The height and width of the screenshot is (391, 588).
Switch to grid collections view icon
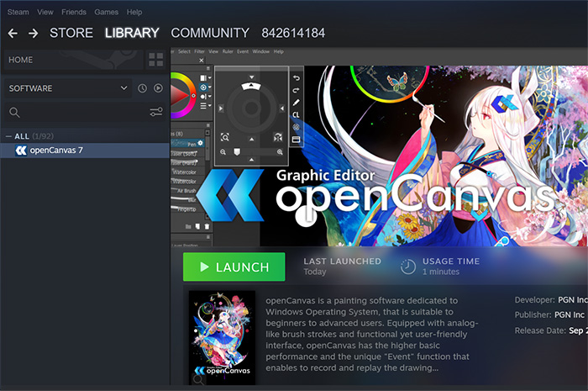coord(156,60)
